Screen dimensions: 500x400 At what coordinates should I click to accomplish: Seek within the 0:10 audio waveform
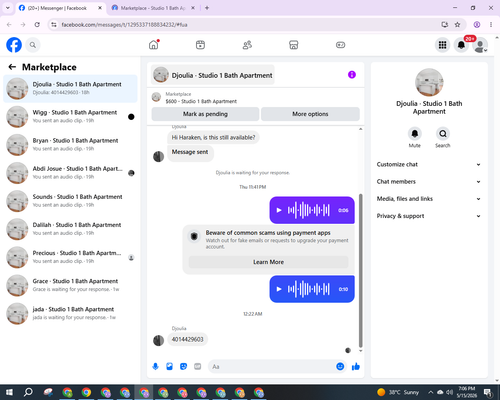(309, 289)
